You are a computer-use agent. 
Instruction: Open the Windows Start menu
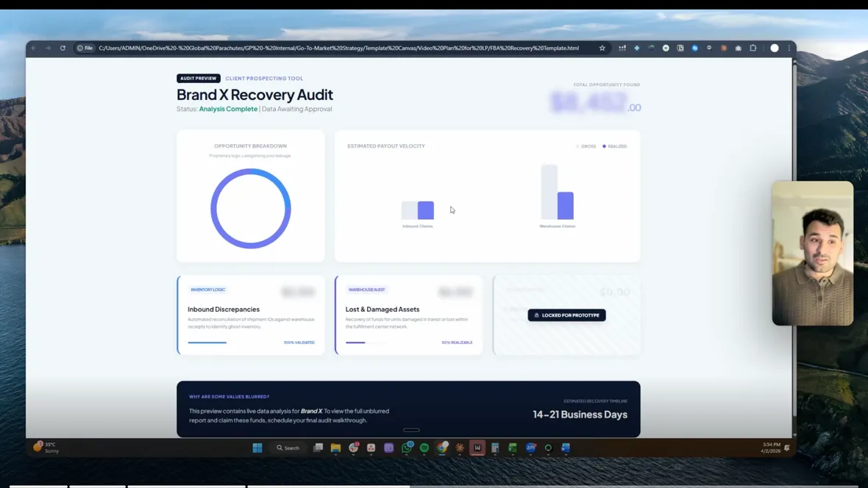click(x=257, y=448)
